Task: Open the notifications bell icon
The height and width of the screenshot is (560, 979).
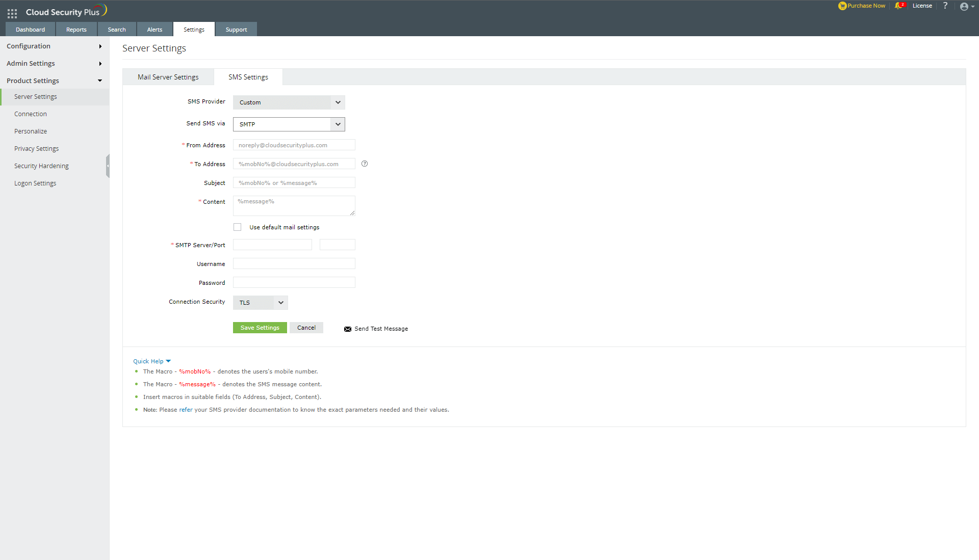Action: point(898,6)
